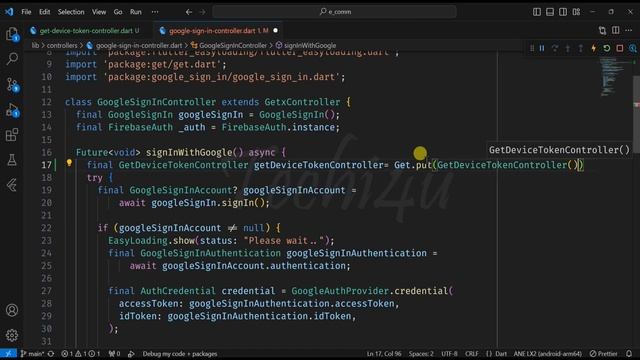Screen dimensions: 640x360
Task: Toggle the primary side bar layout
Action: [x=537, y=12]
